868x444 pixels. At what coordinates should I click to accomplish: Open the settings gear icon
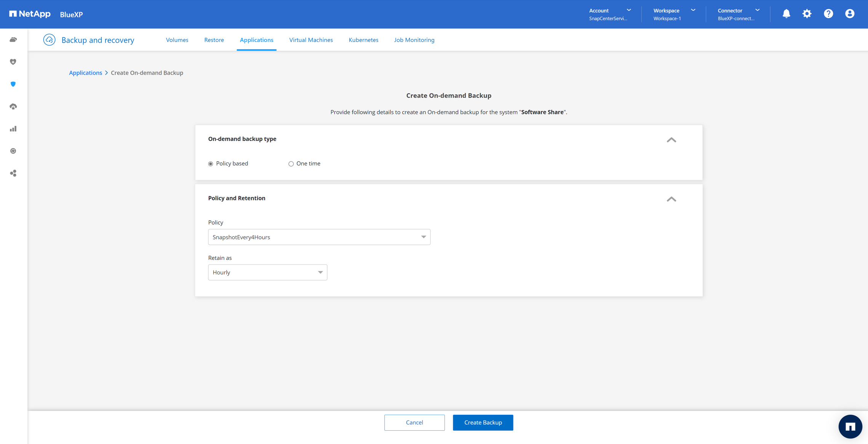click(x=807, y=14)
